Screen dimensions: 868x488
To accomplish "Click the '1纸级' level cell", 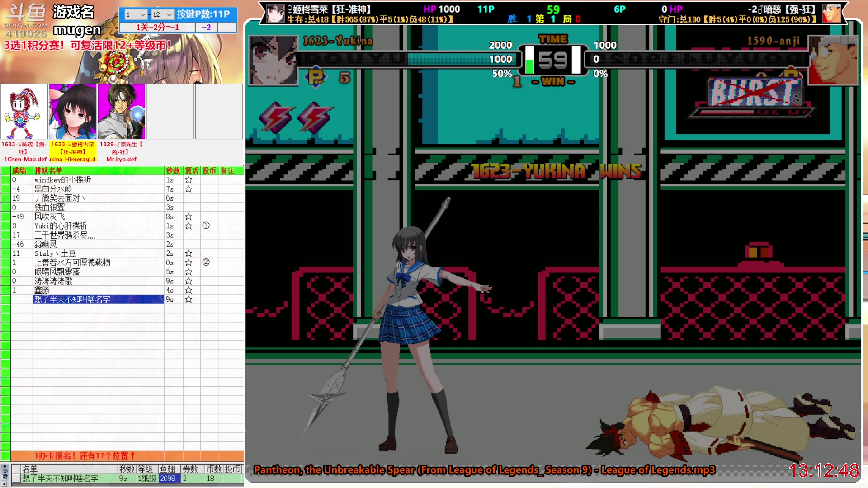I will 147,478.
